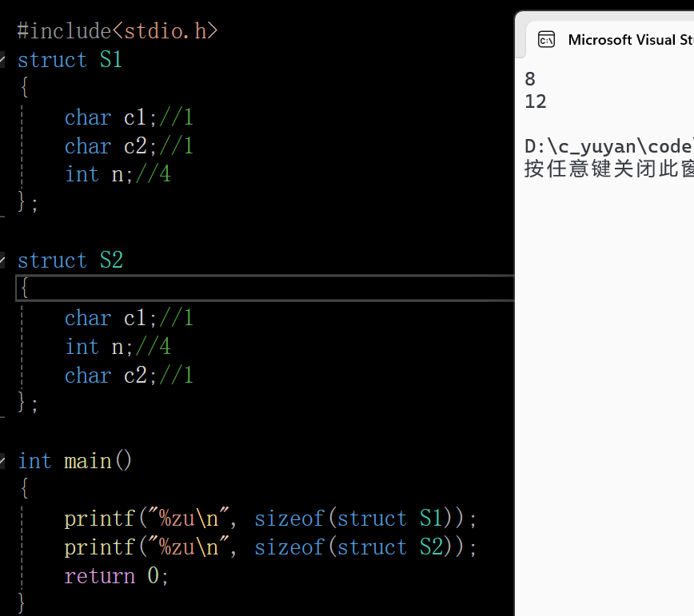Click the printf line with sizeof(struct S2)
The height and width of the screenshot is (616, 694).
click(x=270, y=547)
